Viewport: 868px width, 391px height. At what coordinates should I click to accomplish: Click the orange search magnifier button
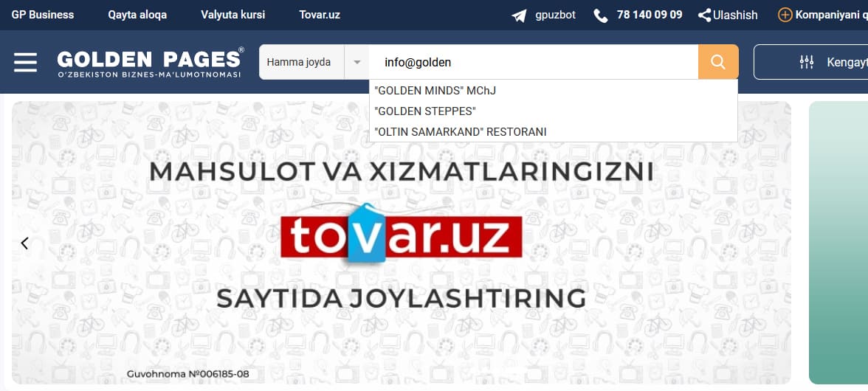[718, 62]
